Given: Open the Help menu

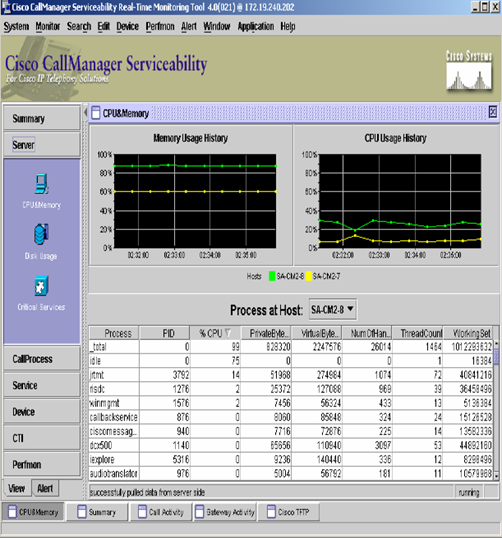Looking at the screenshot, I should [288, 26].
